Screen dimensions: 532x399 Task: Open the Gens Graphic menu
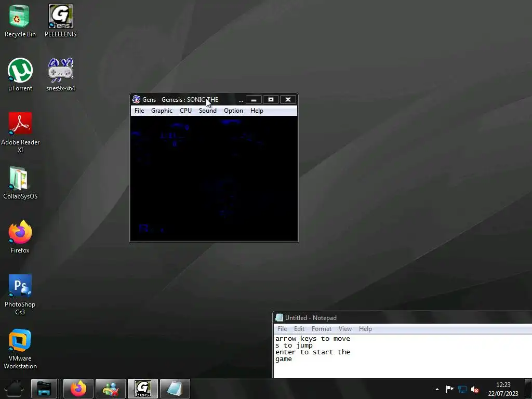point(162,111)
